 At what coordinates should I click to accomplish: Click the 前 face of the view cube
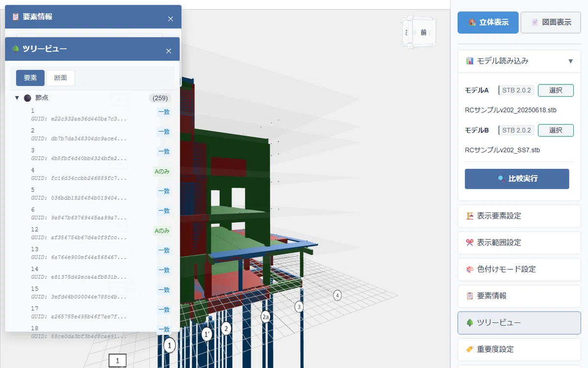pyautogui.click(x=423, y=32)
